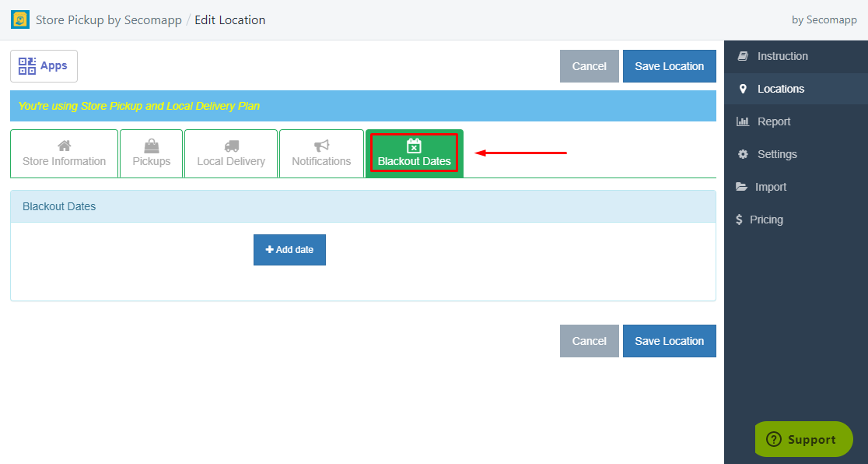Click the top Save Location button
Viewport: 868px width, 464px height.
pos(669,66)
